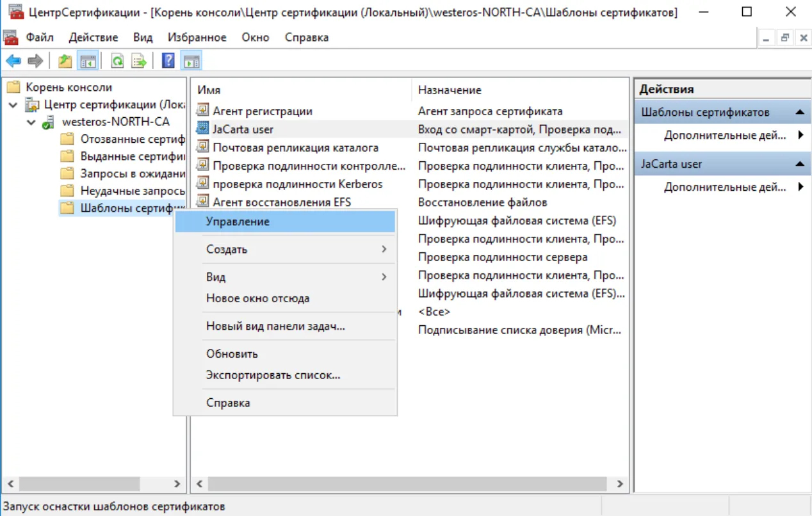
Task: Open Help via the blue question mark icon
Action: click(168, 61)
